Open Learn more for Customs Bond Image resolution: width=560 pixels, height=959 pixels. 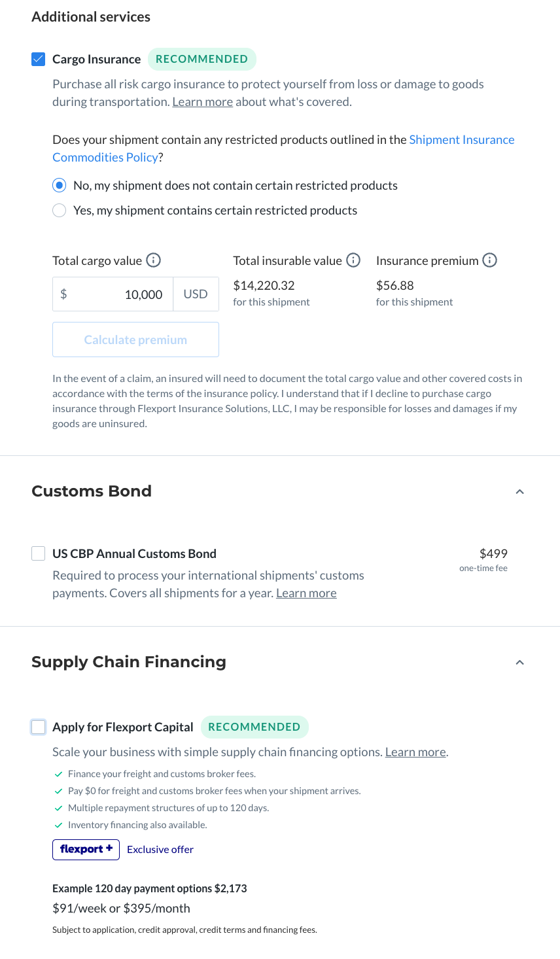pos(306,593)
